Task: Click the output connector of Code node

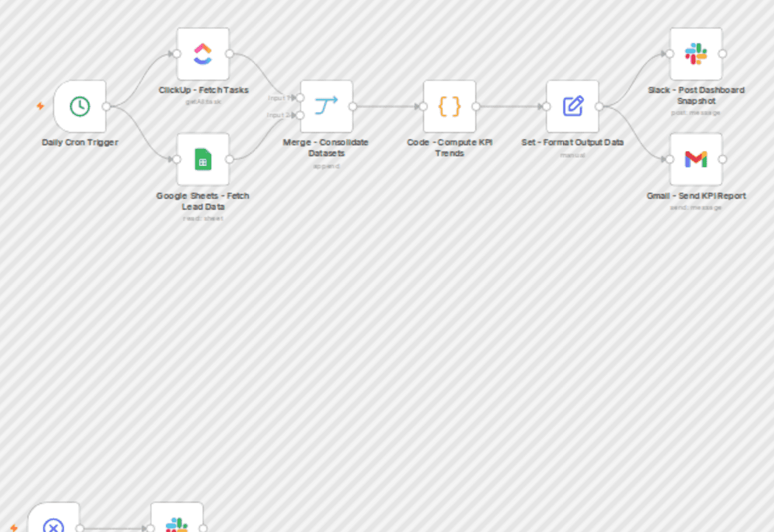Action: point(476,106)
